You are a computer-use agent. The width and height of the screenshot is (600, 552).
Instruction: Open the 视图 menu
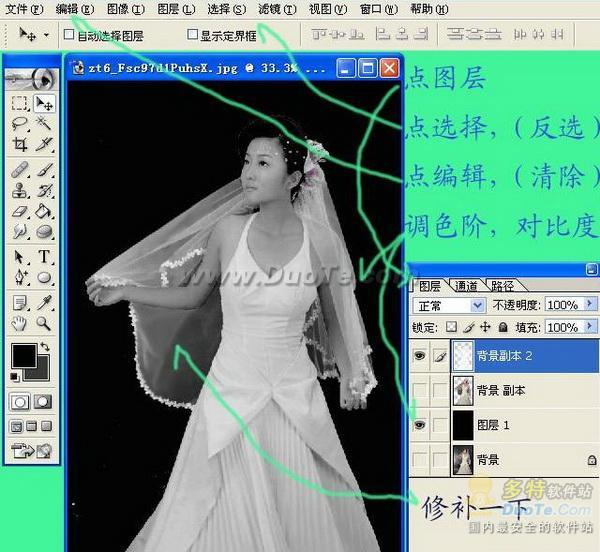(x=328, y=9)
